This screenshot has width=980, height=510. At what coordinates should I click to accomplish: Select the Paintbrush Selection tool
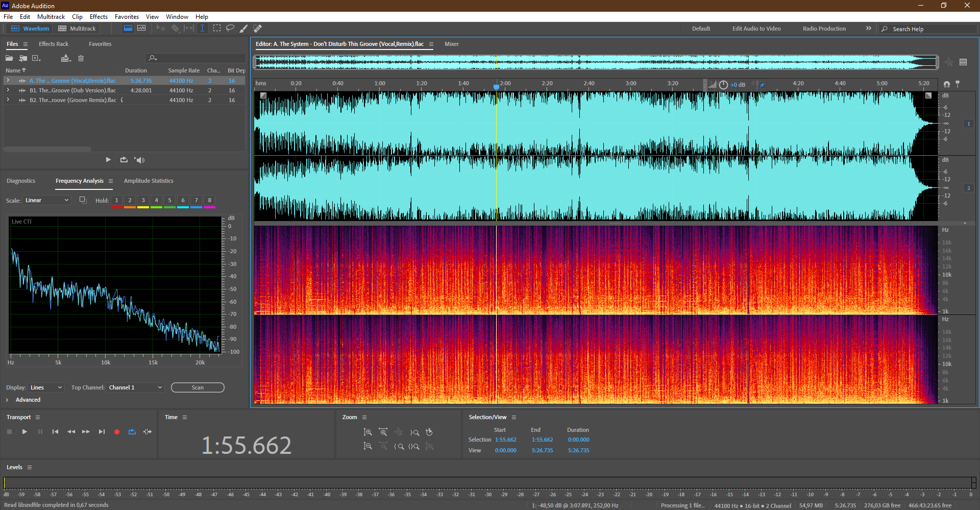click(x=244, y=28)
